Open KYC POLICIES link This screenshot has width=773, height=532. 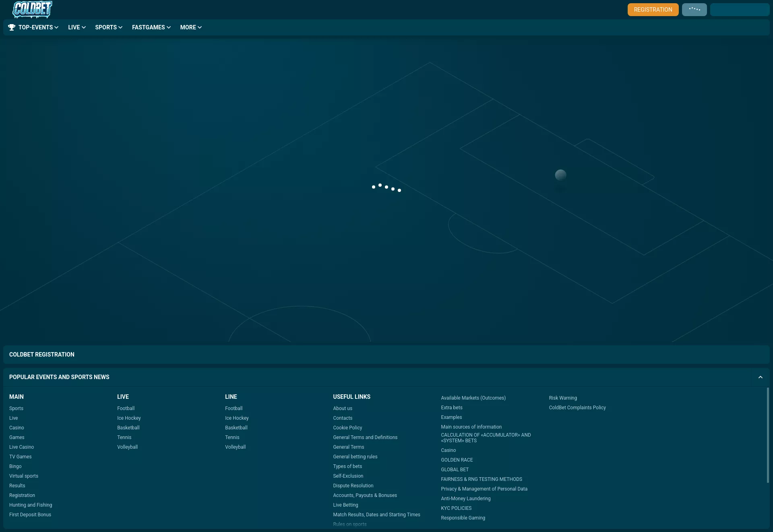coord(456,508)
